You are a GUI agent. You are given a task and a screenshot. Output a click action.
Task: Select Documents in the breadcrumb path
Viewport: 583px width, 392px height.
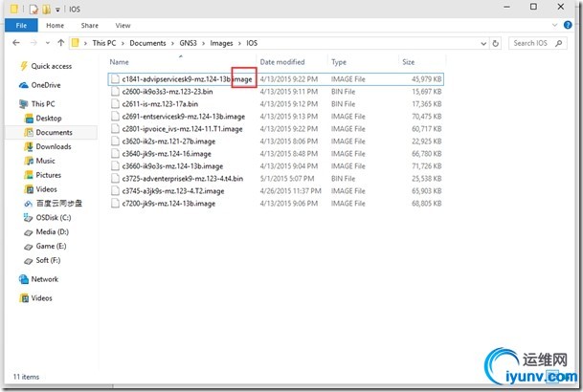coord(147,43)
